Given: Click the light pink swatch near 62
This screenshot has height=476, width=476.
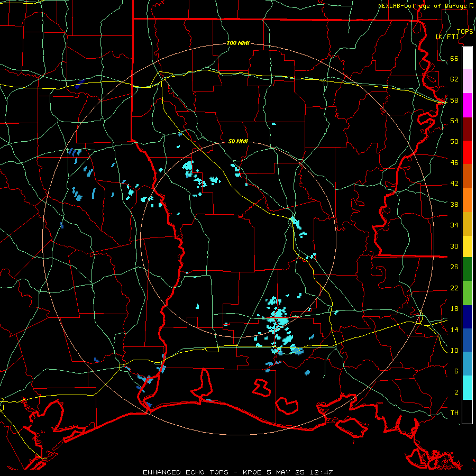Looking at the screenshot, I should 467,81.
